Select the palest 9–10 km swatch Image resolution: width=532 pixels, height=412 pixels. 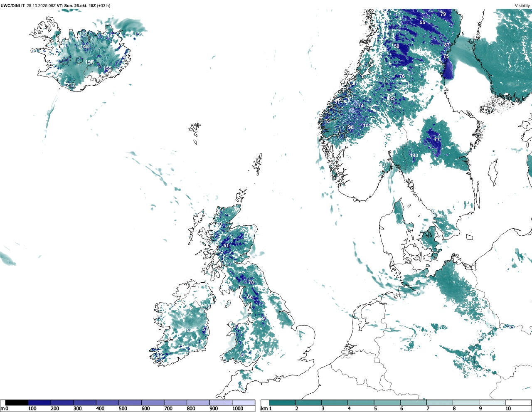pos(492,402)
